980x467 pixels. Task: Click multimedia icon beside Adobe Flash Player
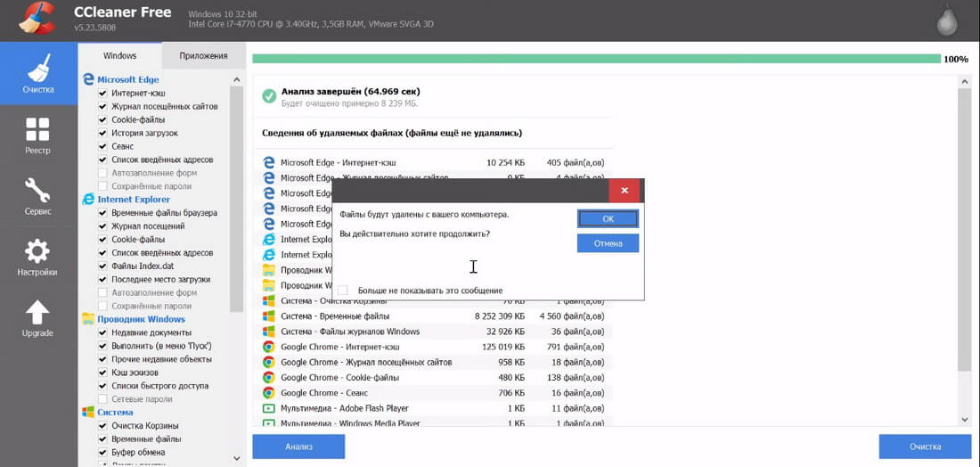pyautogui.click(x=269, y=408)
